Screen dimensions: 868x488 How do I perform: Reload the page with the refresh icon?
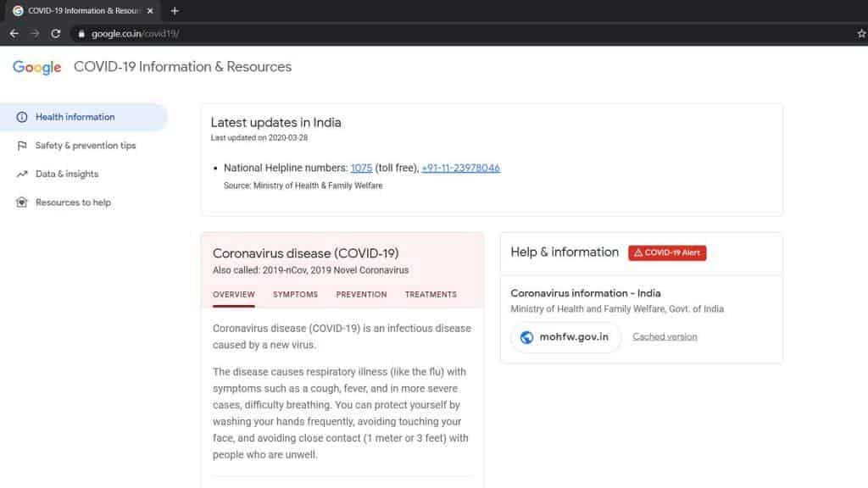point(56,34)
